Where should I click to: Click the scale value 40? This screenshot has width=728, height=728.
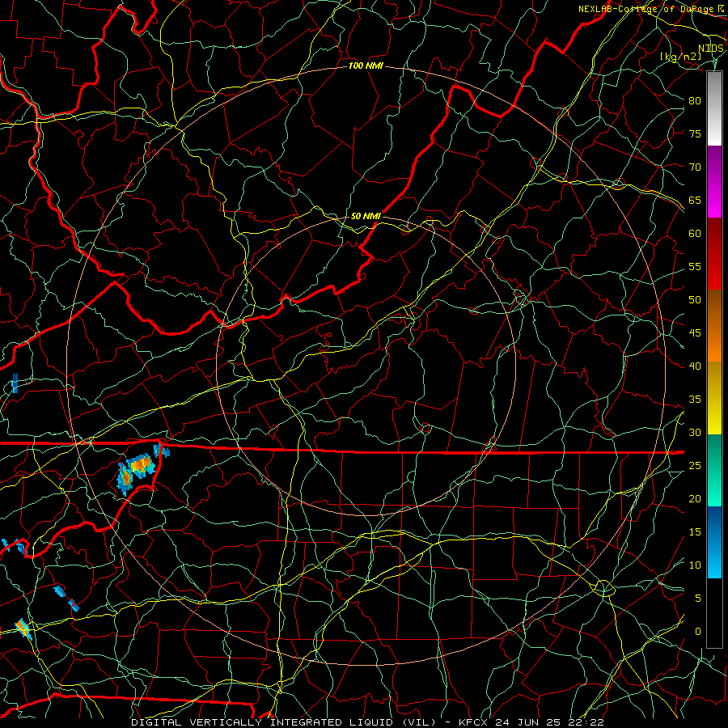tap(695, 366)
